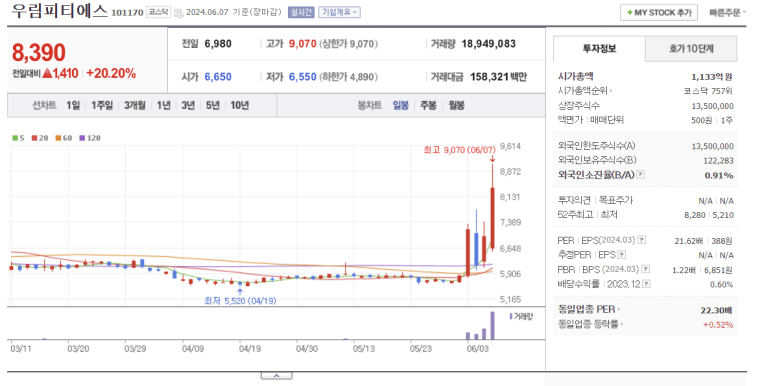Click the 투자의견 목표주가 row label
773x386 pixels.
point(596,201)
